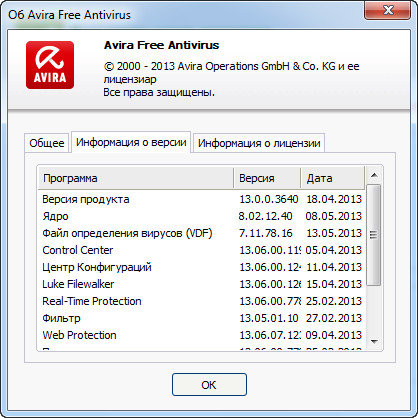This screenshot has height=418, width=418.
Task: Click the red Avira umbrella logo
Action: (50, 65)
